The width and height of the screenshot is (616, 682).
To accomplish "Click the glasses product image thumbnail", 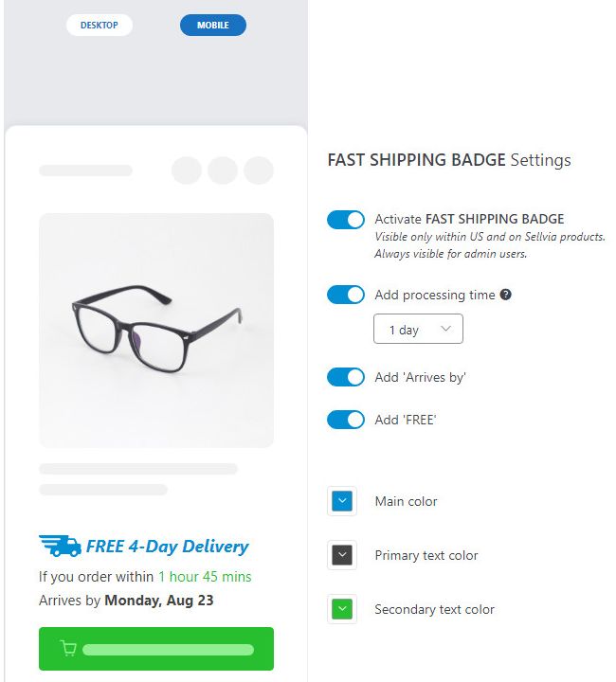I will click(156, 330).
